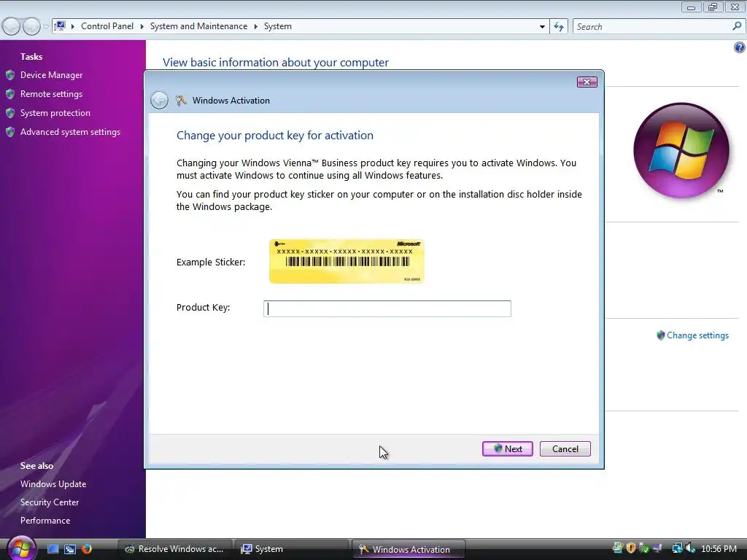Viewport: 747px width, 560px height.
Task: Open Remote settings link
Action: click(x=52, y=94)
